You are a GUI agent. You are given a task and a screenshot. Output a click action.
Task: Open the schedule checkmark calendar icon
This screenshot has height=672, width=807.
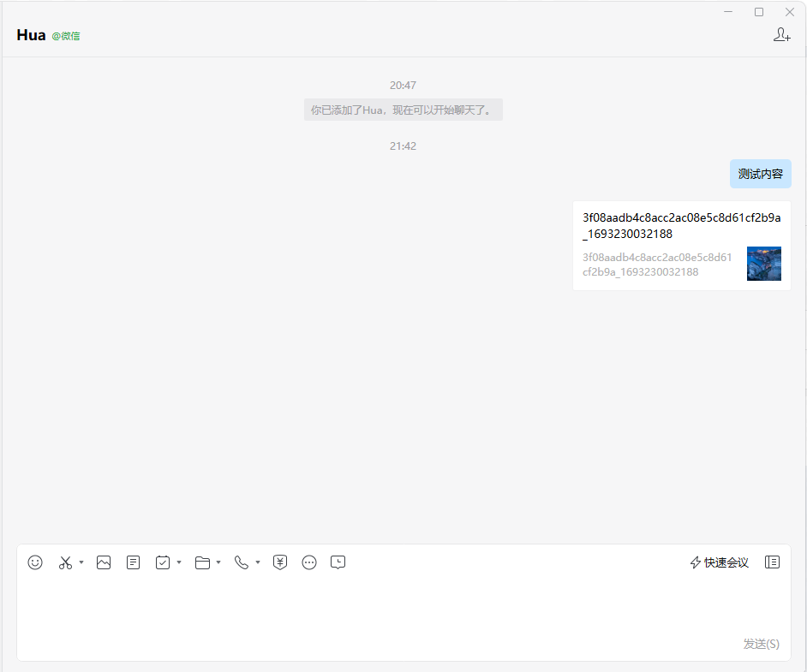click(x=163, y=562)
